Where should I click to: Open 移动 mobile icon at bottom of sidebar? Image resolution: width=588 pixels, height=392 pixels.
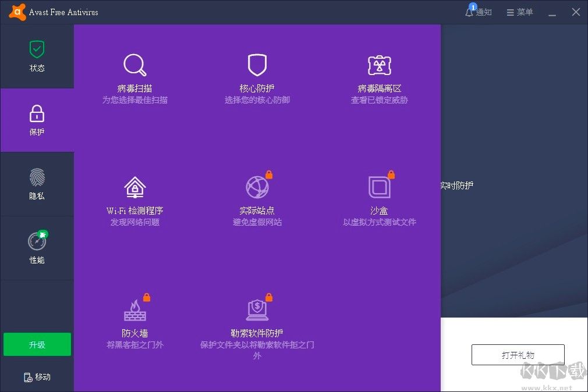point(37,377)
